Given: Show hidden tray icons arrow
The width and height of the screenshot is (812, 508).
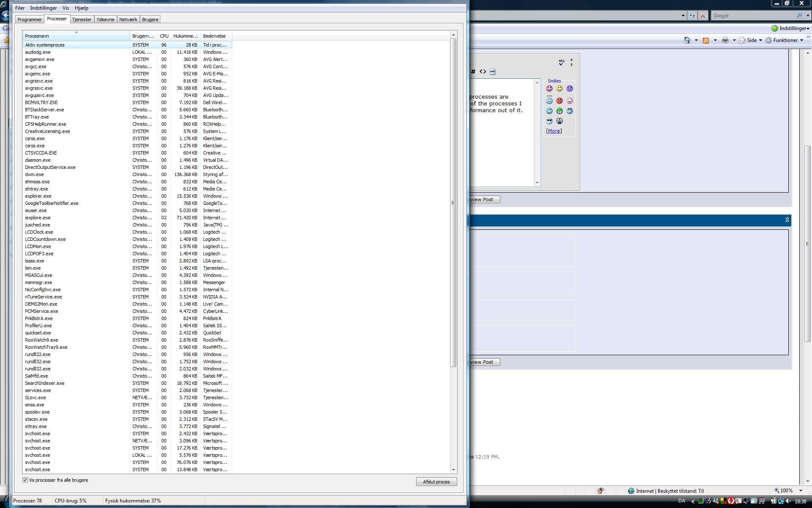Looking at the screenshot, I should [x=693, y=501].
